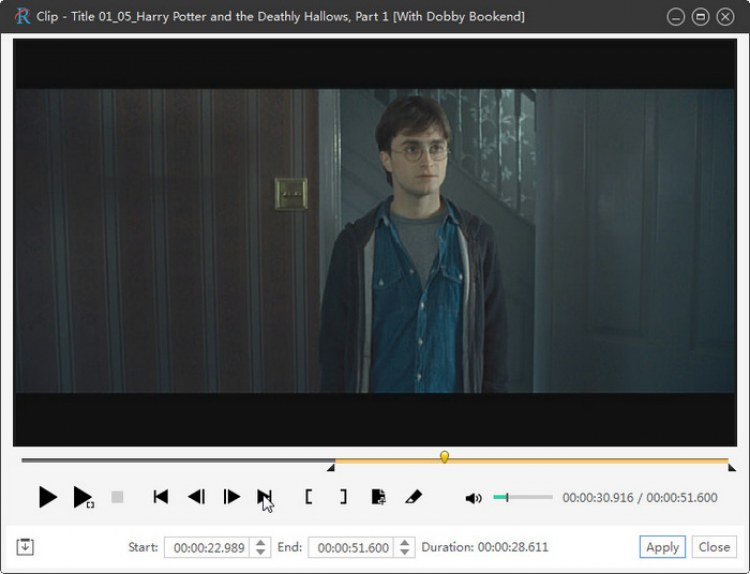The height and width of the screenshot is (574, 750).
Task: Apply the clip settings
Action: pyautogui.click(x=662, y=547)
